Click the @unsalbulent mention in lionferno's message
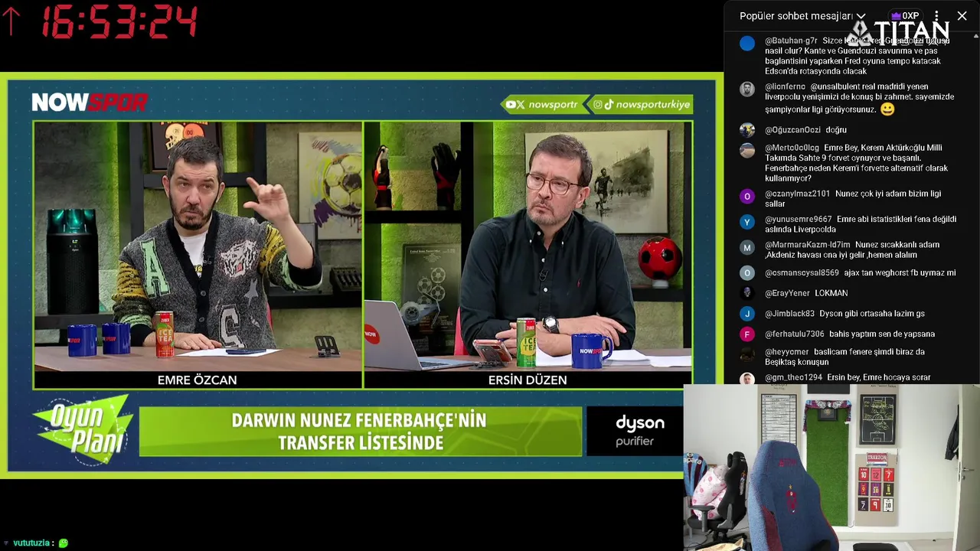Viewport: 980px width, 551px height. click(835, 86)
